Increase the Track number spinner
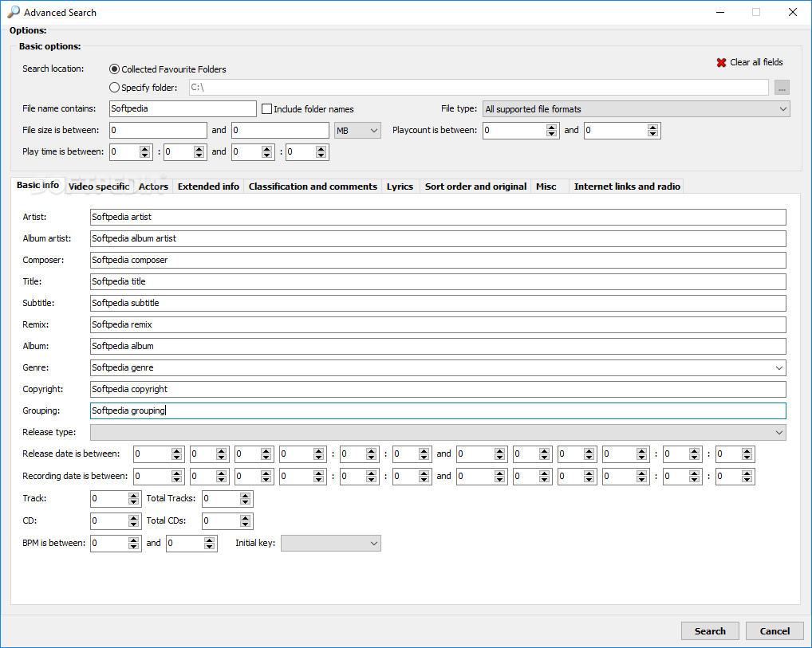The height and width of the screenshot is (648, 812). pyautogui.click(x=135, y=495)
